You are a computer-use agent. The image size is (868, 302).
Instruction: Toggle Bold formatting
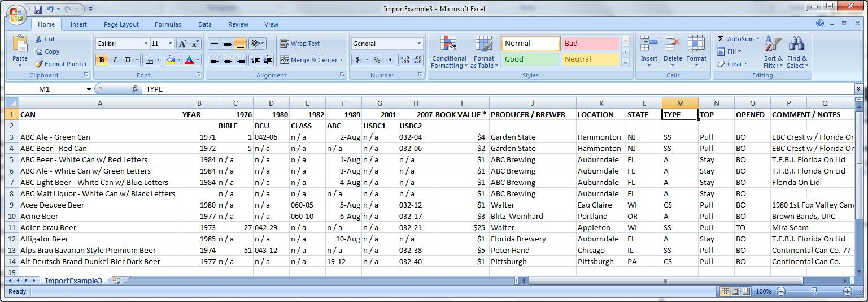coord(102,60)
